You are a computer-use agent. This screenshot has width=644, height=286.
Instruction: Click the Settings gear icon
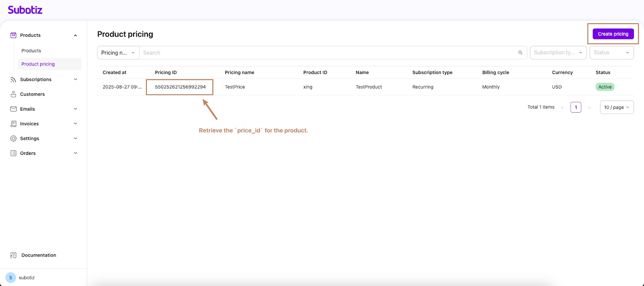[x=13, y=138]
